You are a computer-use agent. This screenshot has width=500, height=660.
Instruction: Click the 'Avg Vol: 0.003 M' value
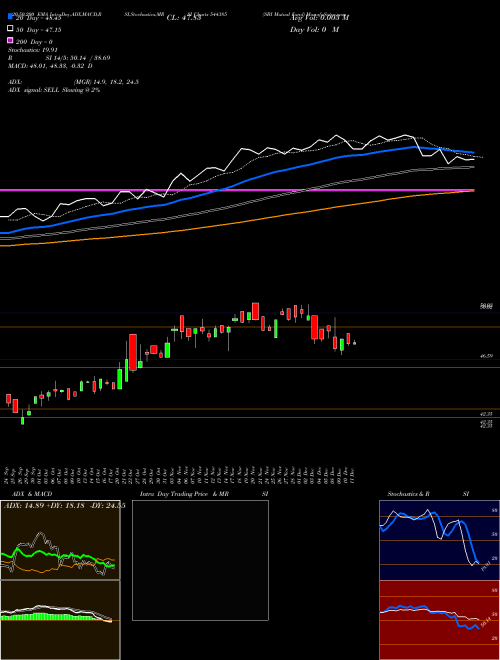tap(319, 18)
